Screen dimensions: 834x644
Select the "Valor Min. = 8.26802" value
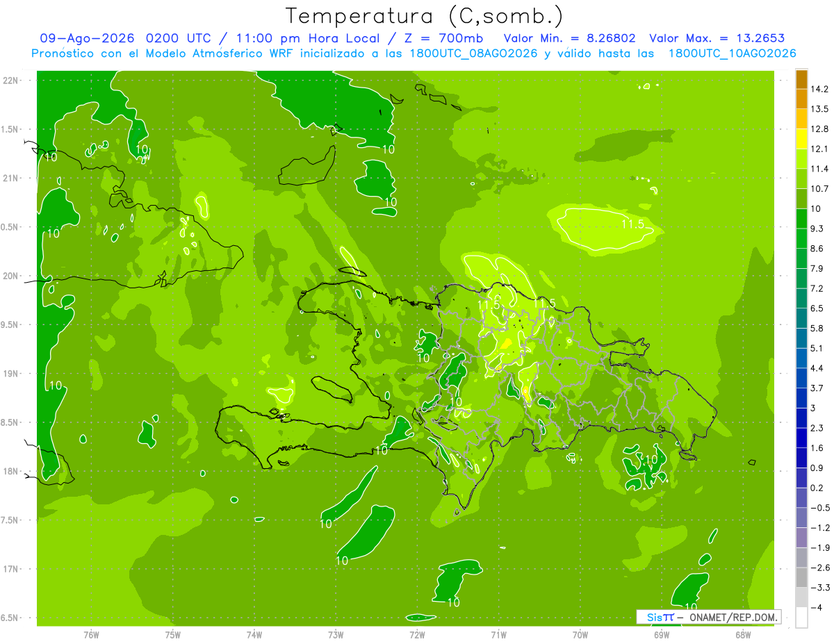569,38
